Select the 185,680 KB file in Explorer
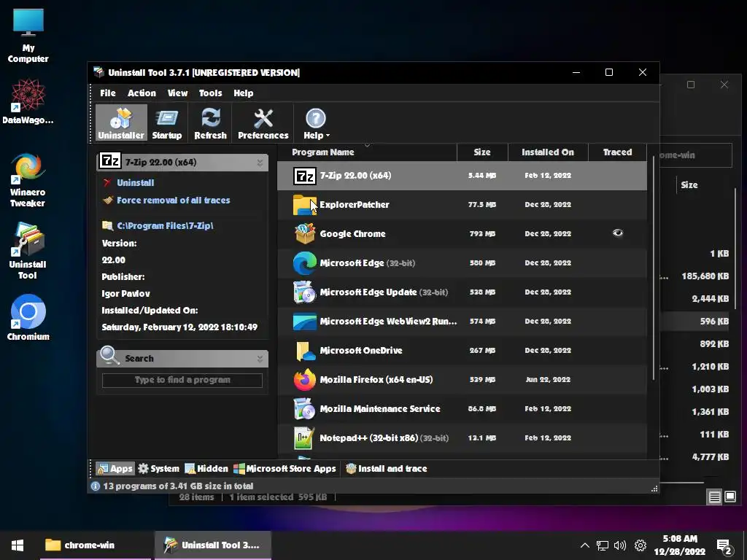Viewport: 747px width, 560px height. (x=705, y=276)
